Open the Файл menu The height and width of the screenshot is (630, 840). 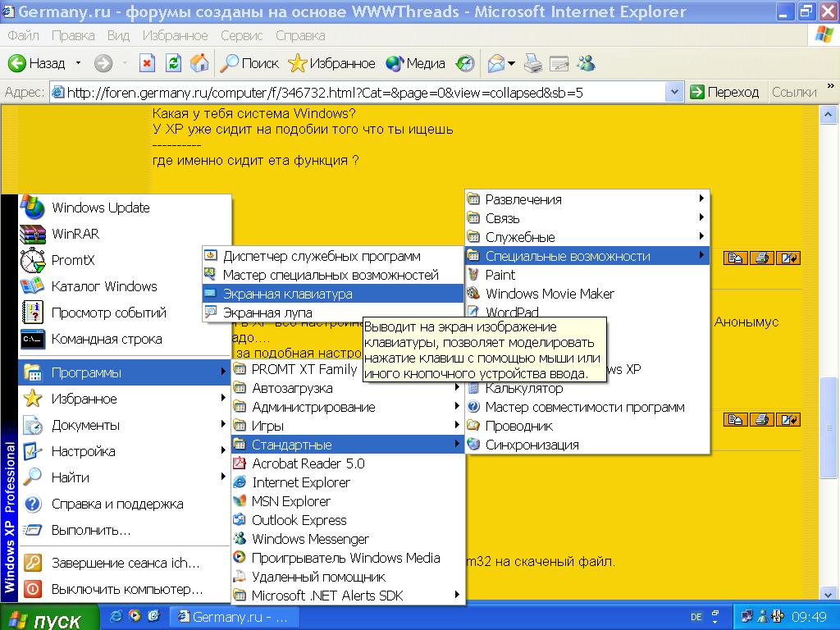[23, 35]
